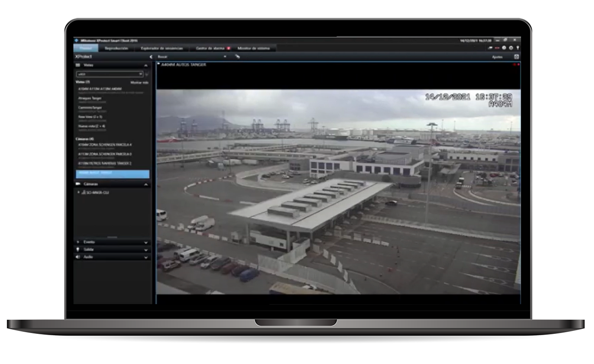This screenshot has width=594, height=364.
Task: Click the Evento spark icon
Action: point(78,242)
